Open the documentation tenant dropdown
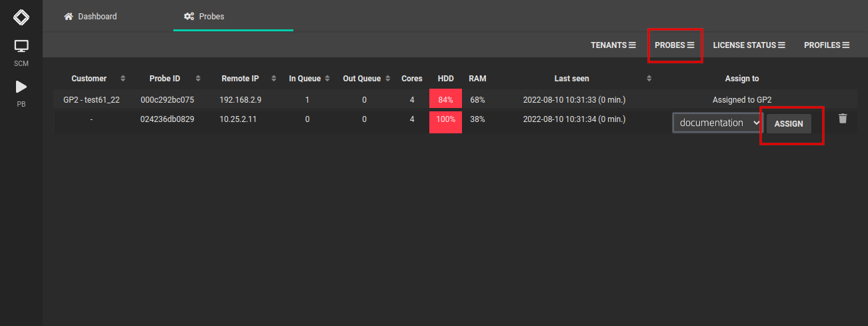Image resolution: width=868 pixels, height=326 pixels. pos(717,123)
